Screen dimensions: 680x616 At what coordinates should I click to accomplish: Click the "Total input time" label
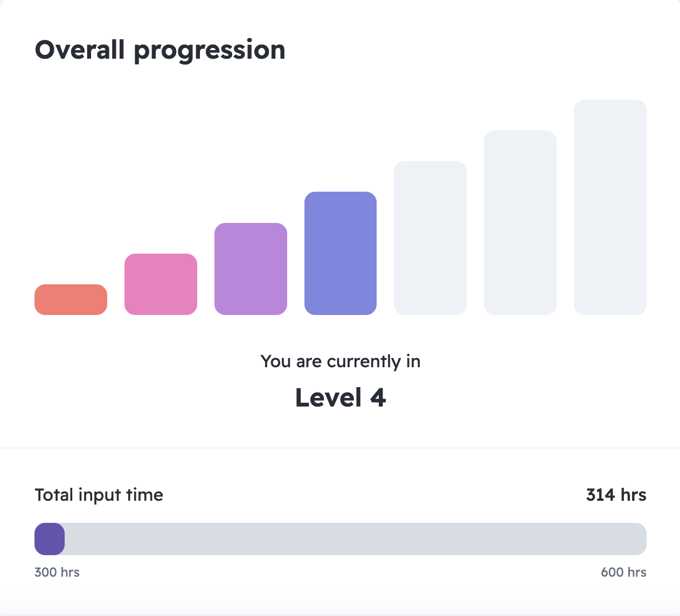[x=99, y=495]
